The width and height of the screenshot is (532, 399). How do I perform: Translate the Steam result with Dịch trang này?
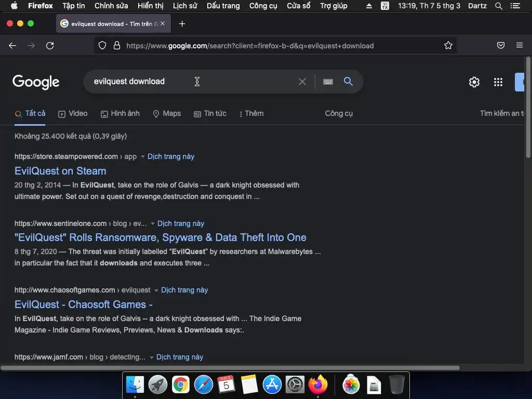coord(171,156)
